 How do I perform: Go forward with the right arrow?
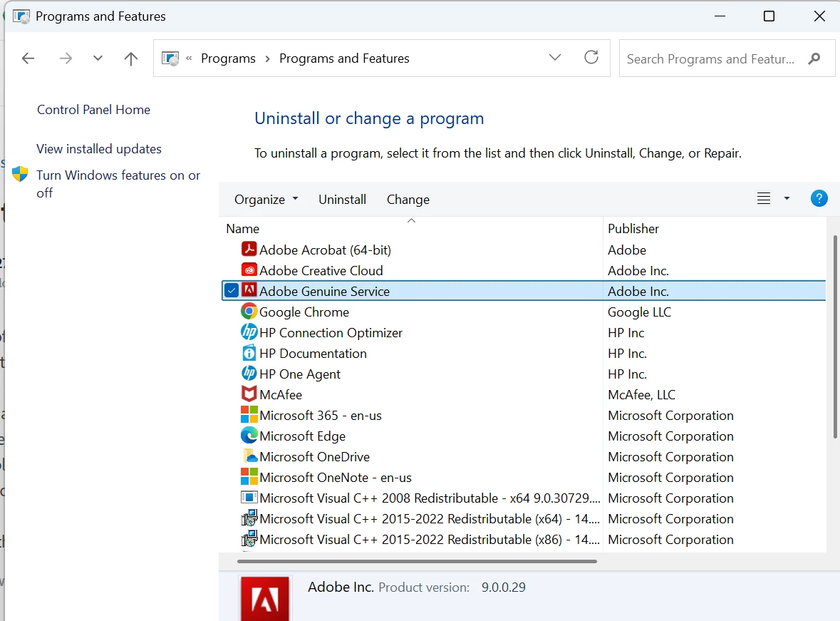click(x=66, y=58)
